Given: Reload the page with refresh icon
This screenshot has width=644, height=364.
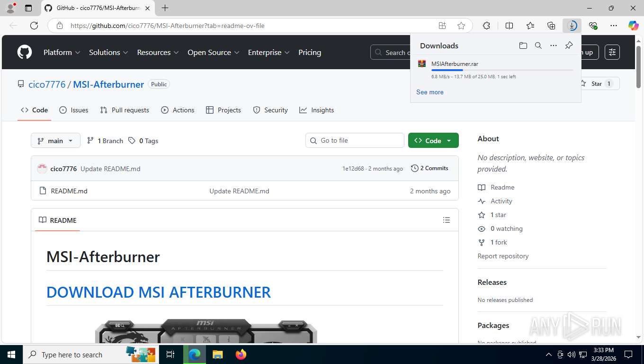Looking at the screenshot, I should 34,26.
